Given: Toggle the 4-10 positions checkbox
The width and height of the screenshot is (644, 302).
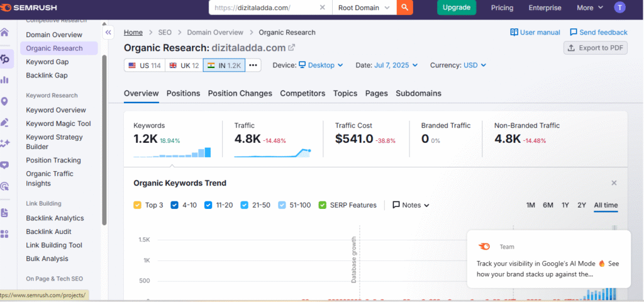Looking at the screenshot, I should [x=175, y=205].
